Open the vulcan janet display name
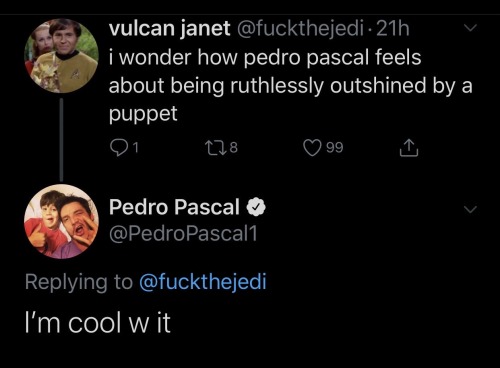 pyautogui.click(x=169, y=29)
